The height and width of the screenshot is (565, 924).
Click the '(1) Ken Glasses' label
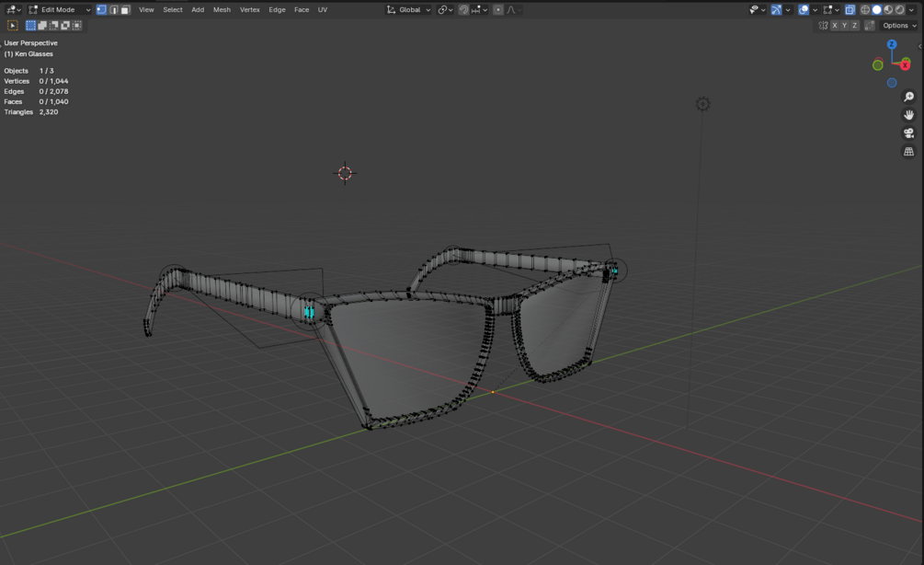point(29,53)
